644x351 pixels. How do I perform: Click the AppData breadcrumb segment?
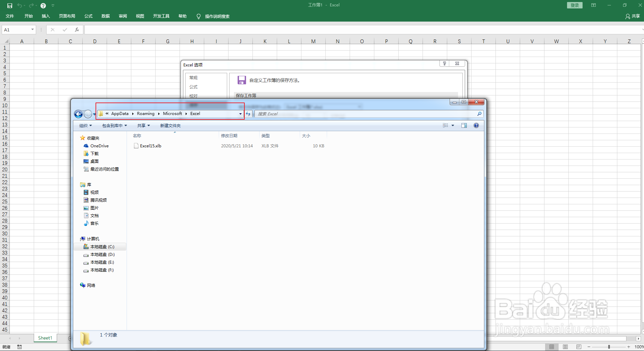click(120, 114)
